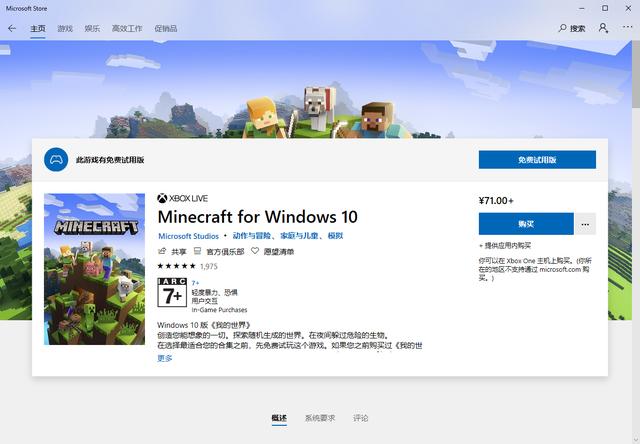Select the 高效工作 tab
This screenshot has height=444, width=640.
click(127, 29)
